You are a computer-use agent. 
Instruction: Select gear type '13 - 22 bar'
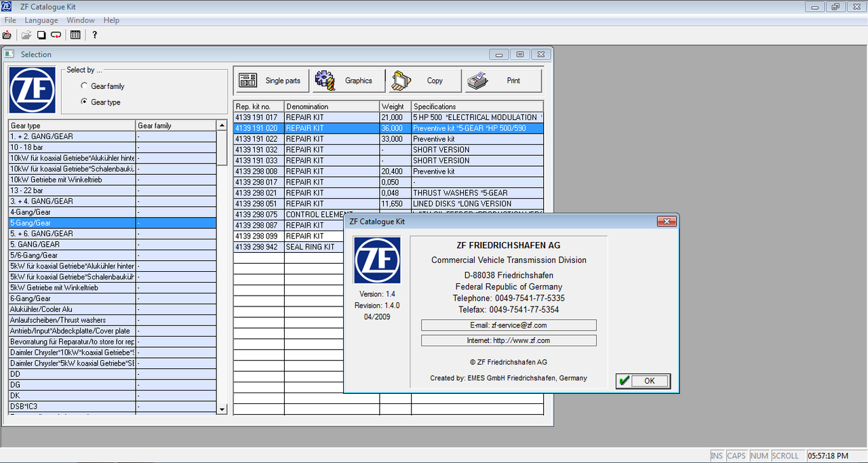[x=113, y=190]
